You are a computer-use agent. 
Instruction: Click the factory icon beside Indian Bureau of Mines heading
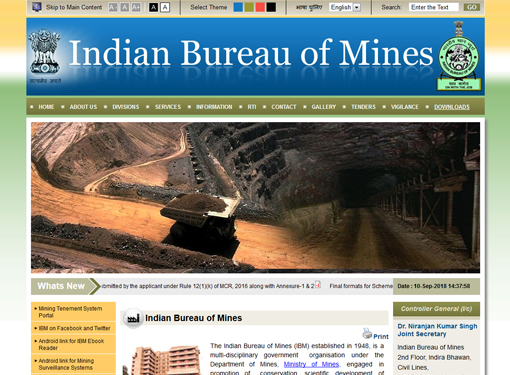(133, 318)
